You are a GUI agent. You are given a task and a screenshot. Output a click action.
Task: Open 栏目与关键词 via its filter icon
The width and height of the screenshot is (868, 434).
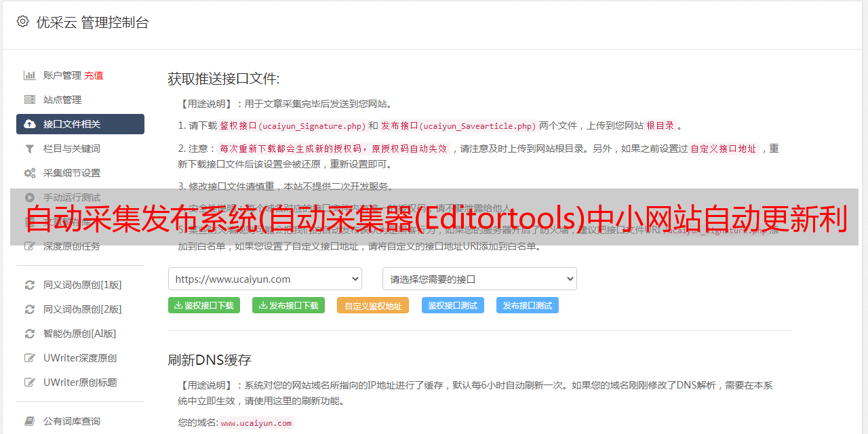pyautogui.click(x=30, y=149)
